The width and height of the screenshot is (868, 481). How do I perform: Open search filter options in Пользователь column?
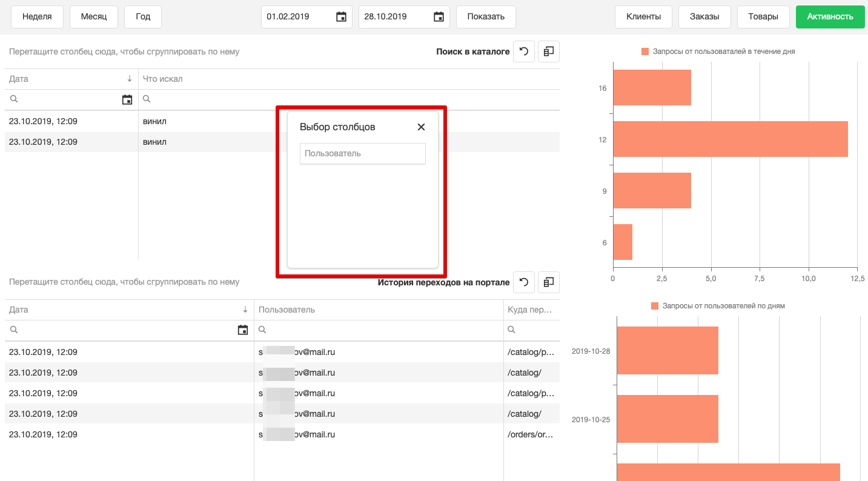(263, 330)
